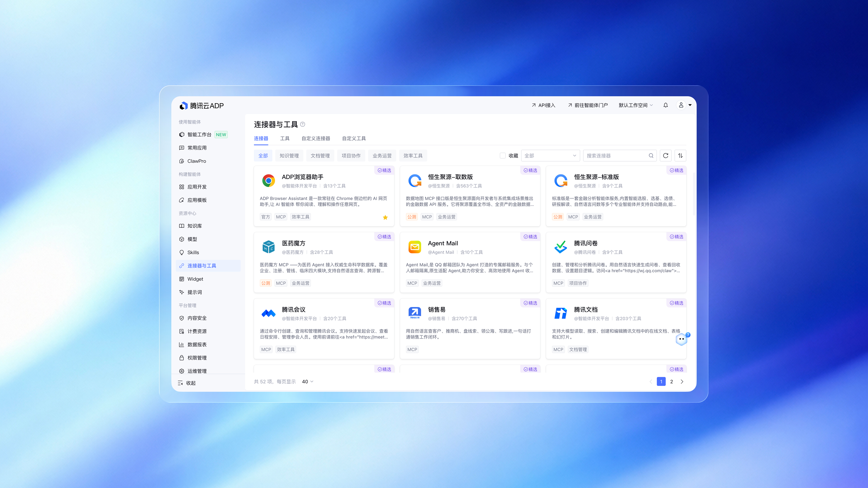Focus the 搜索连接器 search field
The height and width of the screenshot is (488, 868).
pos(620,156)
